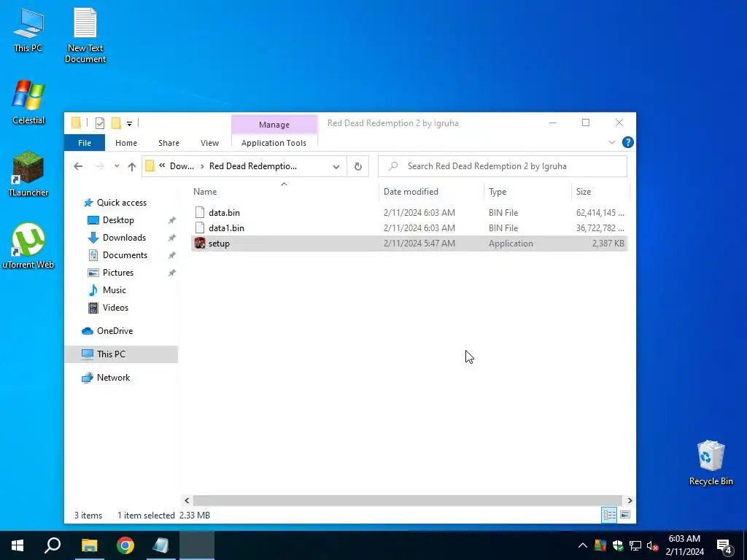The image size is (747, 560).
Task: Sort files by Date modified column
Action: pos(432,192)
